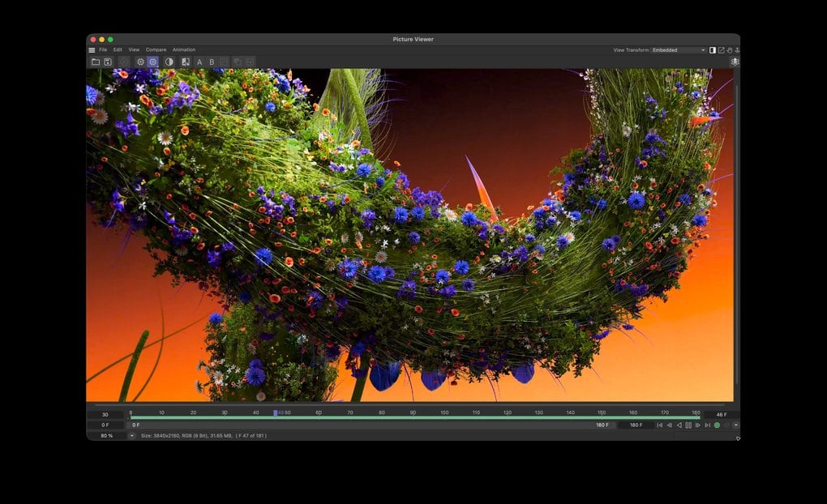The image size is (827, 504).
Task: Open the zoom percentage dropdown arrow
Action: click(x=132, y=436)
